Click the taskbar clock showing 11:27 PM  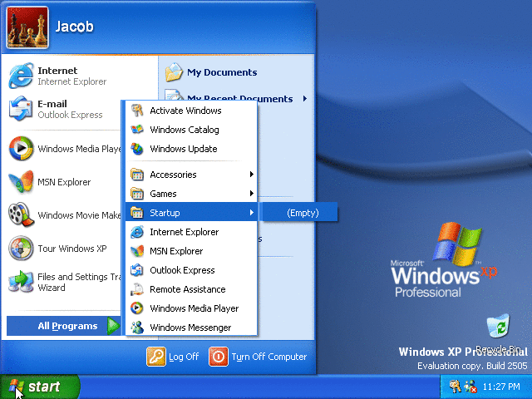coord(501,387)
